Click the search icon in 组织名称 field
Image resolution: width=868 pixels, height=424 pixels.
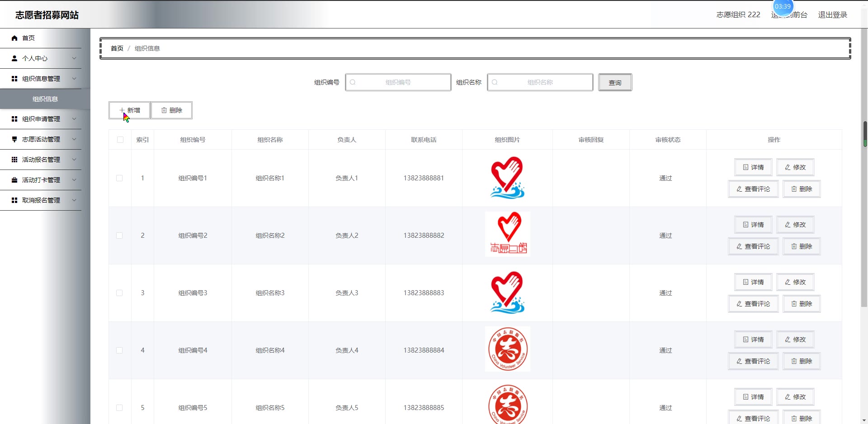pos(495,82)
